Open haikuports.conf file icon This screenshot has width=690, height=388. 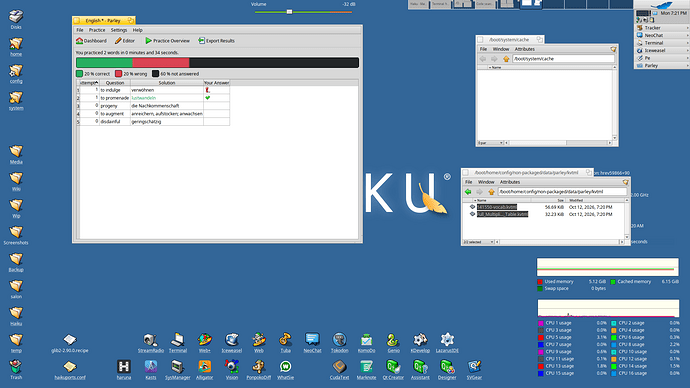click(x=70, y=370)
